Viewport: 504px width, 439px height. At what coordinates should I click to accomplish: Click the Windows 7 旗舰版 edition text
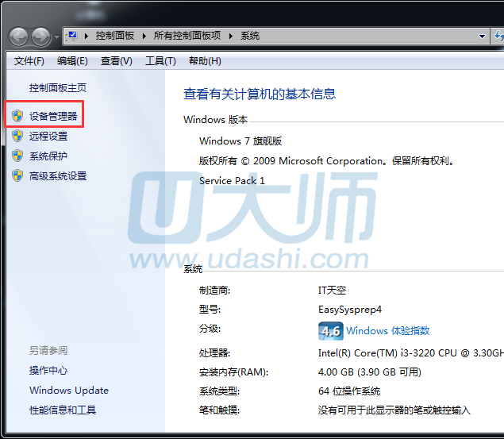[x=240, y=141]
